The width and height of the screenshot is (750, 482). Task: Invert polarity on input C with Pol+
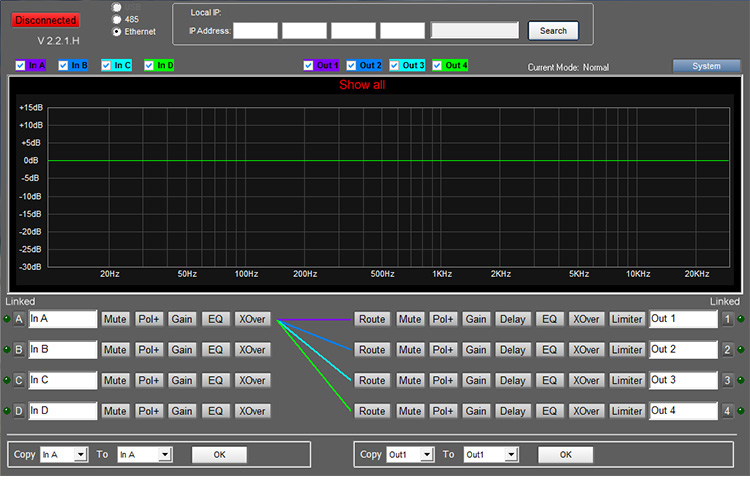pos(148,381)
